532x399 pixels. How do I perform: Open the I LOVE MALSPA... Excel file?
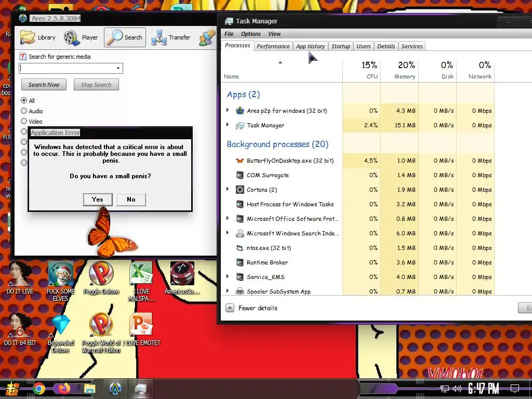point(141,282)
